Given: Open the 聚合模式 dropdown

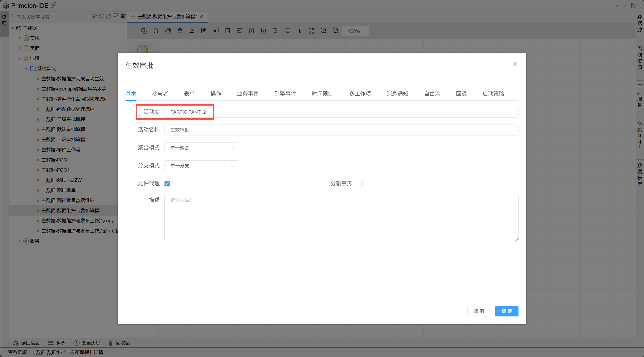Looking at the screenshot, I should point(202,148).
